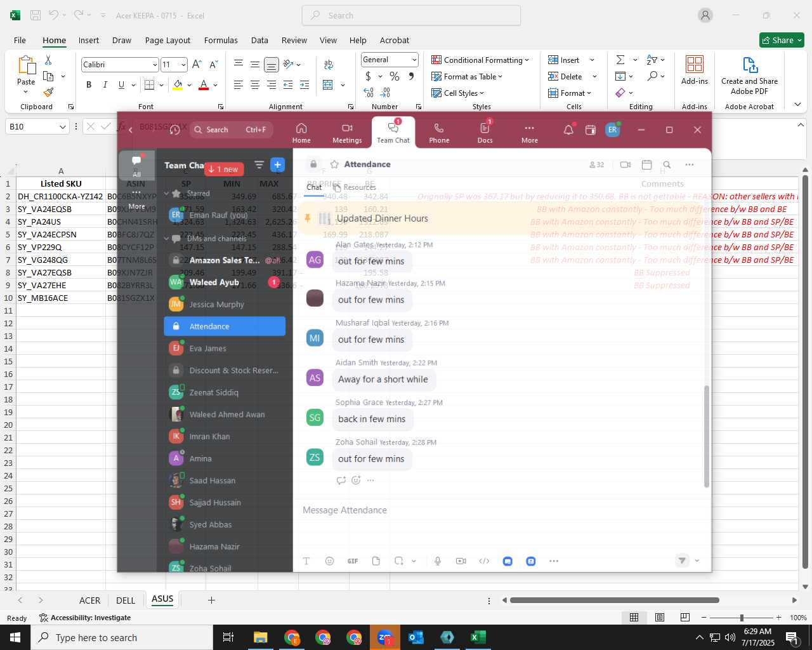Collapse the Starred section in Zoom
This screenshot has width=812, height=650.
tap(167, 193)
